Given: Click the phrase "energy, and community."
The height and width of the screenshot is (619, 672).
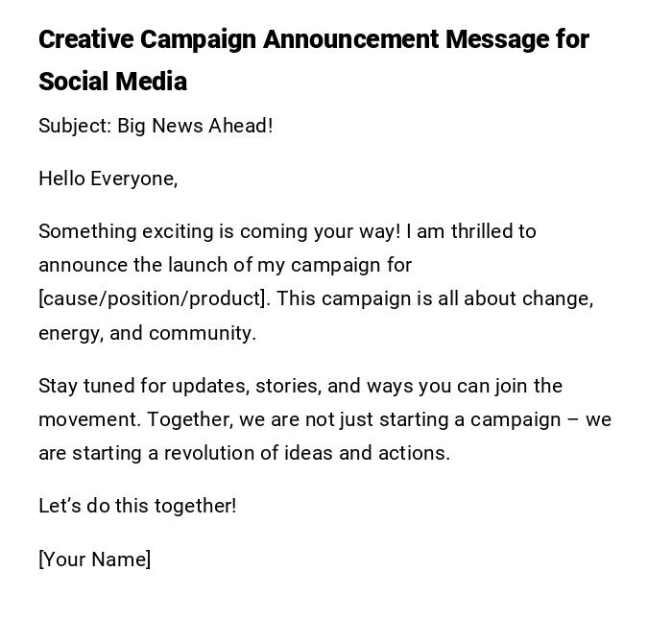Looking at the screenshot, I should [147, 333].
